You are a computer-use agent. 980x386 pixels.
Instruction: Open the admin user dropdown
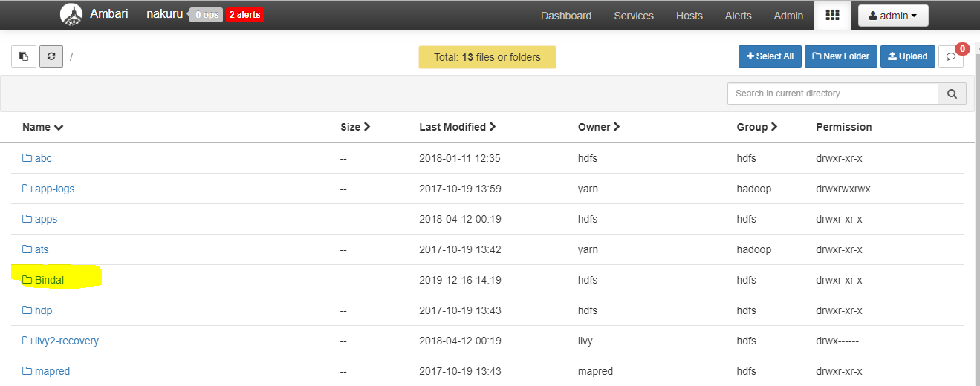[x=892, y=16]
